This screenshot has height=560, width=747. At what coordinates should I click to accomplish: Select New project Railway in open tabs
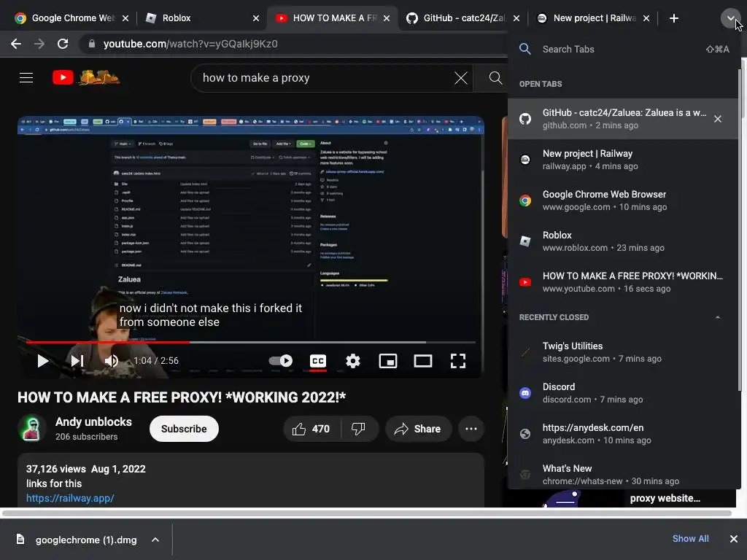pos(624,160)
